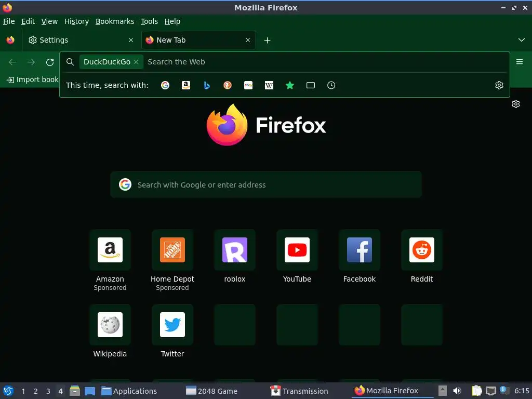Open the taskbar start menu icon
The width and height of the screenshot is (532, 399).
[8, 391]
